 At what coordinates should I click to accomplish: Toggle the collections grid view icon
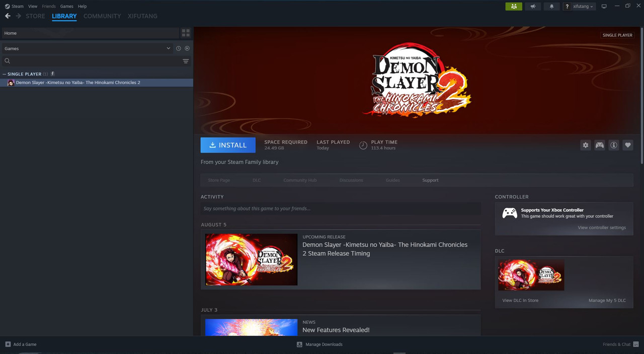tap(186, 33)
